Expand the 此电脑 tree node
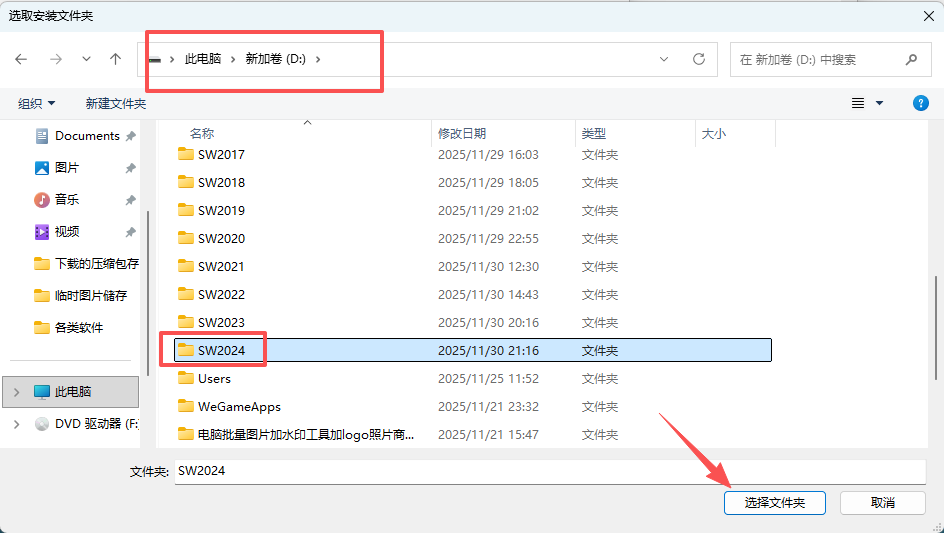Image resolution: width=944 pixels, height=533 pixels. 16,392
